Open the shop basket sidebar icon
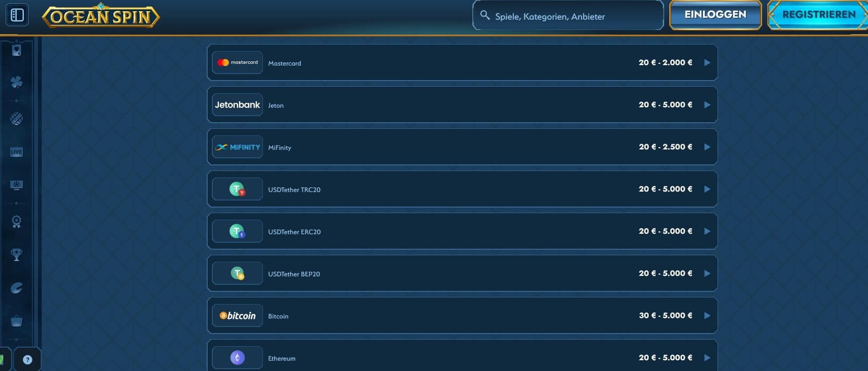This screenshot has height=371, width=868. (x=16, y=321)
